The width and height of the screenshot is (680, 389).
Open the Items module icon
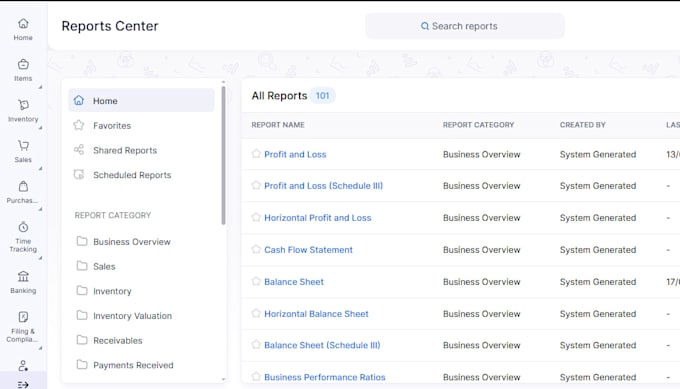(23, 65)
